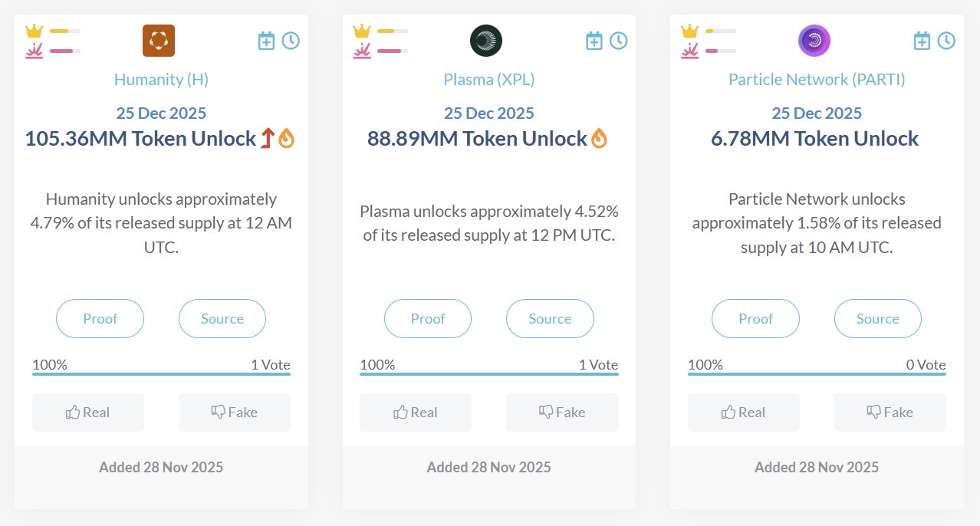The height and width of the screenshot is (526, 980).
Task: Click the Plasma coin logo icon
Action: pos(486,41)
